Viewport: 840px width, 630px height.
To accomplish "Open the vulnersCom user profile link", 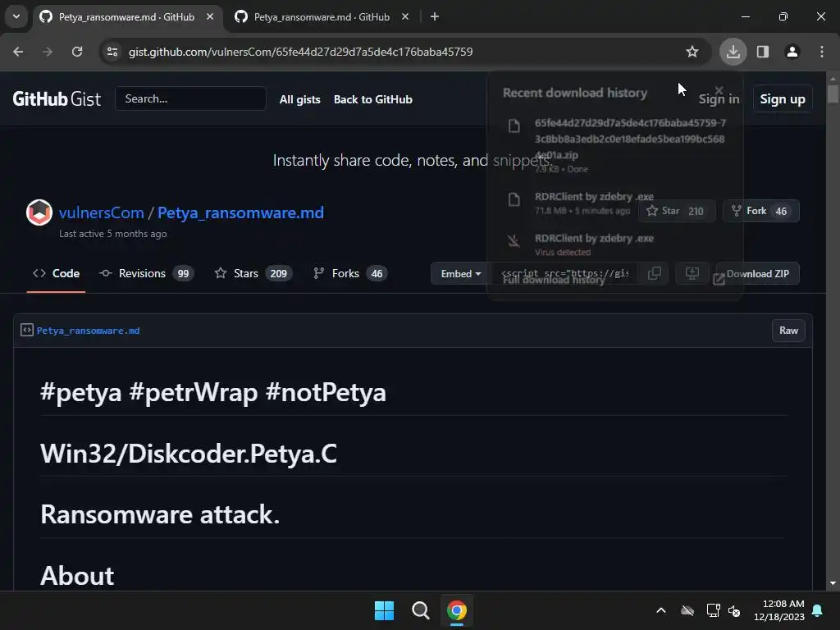I will click(x=101, y=212).
